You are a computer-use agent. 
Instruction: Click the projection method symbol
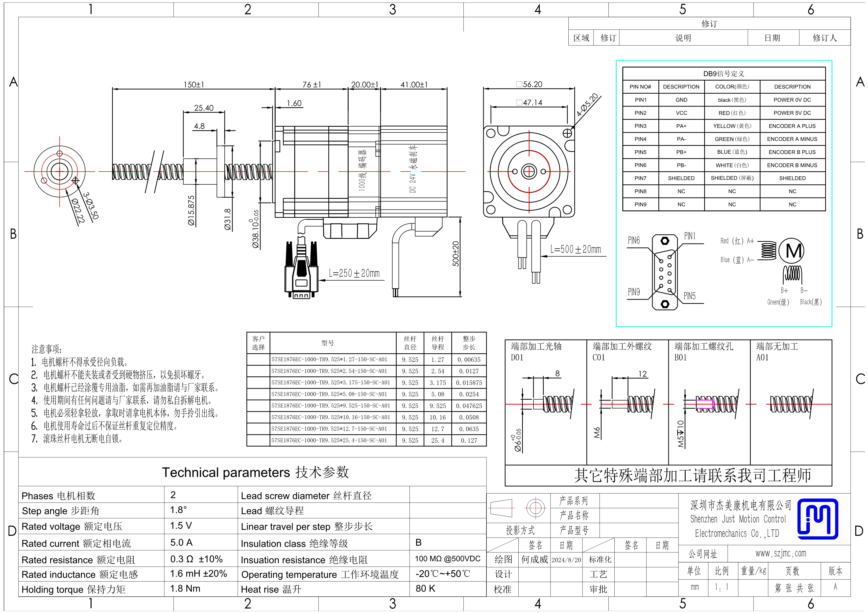coord(518,508)
